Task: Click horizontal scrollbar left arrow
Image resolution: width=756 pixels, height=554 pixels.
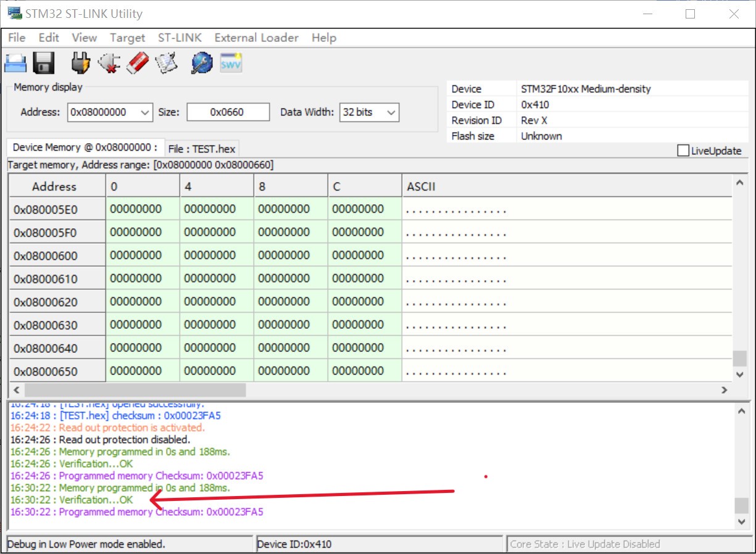Action: (16, 390)
